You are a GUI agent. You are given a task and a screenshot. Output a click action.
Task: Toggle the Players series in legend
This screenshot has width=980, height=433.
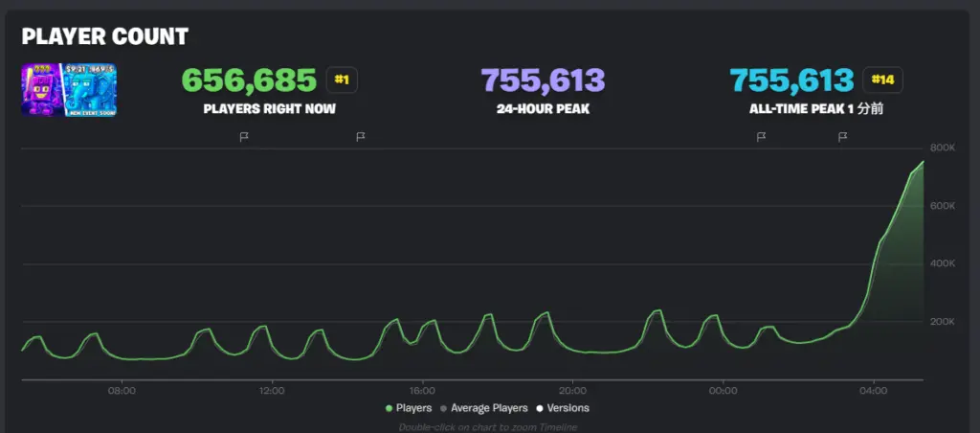pos(409,408)
